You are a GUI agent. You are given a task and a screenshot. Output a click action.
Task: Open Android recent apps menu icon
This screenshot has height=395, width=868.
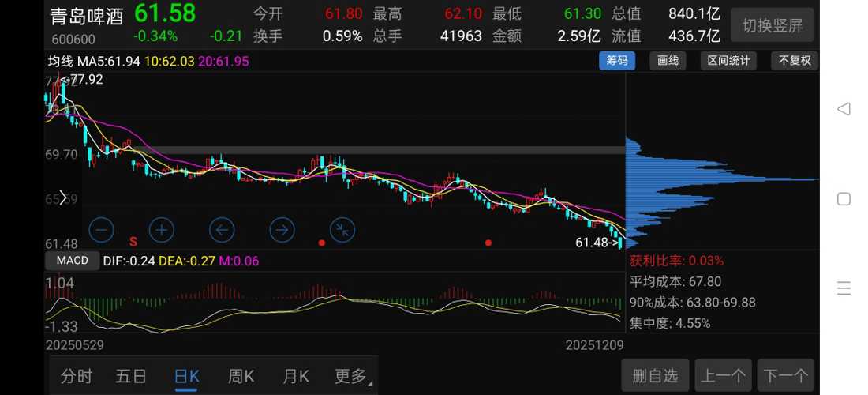pyautogui.click(x=844, y=288)
